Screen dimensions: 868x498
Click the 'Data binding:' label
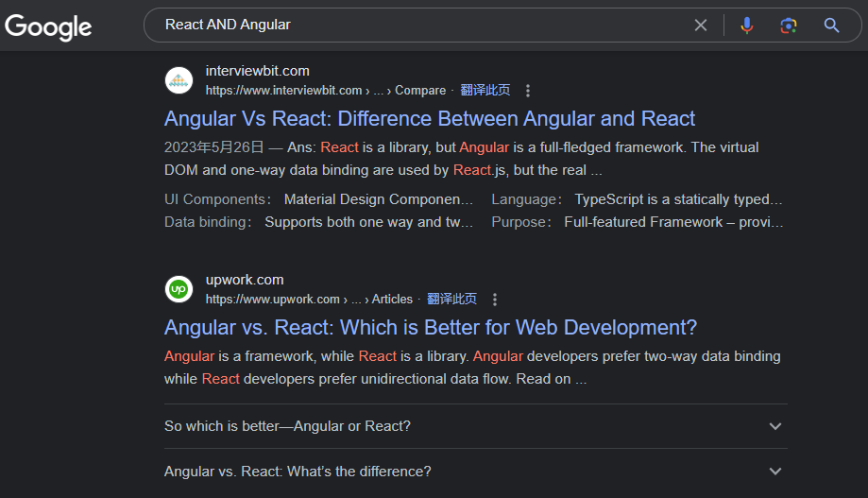click(208, 222)
